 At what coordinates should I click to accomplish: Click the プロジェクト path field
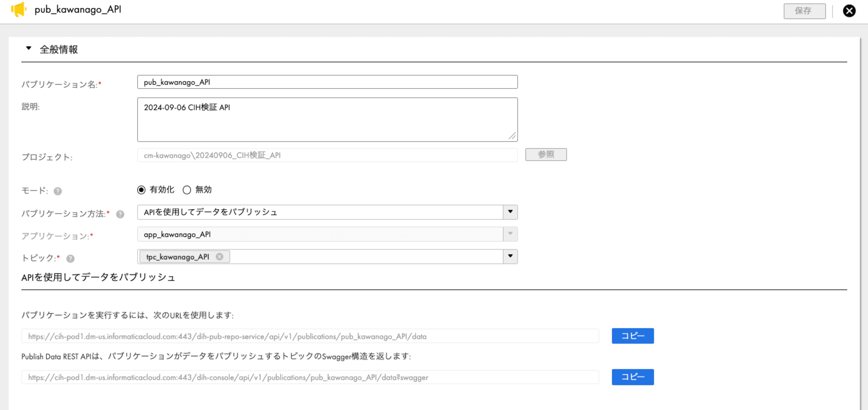[x=327, y=155]
